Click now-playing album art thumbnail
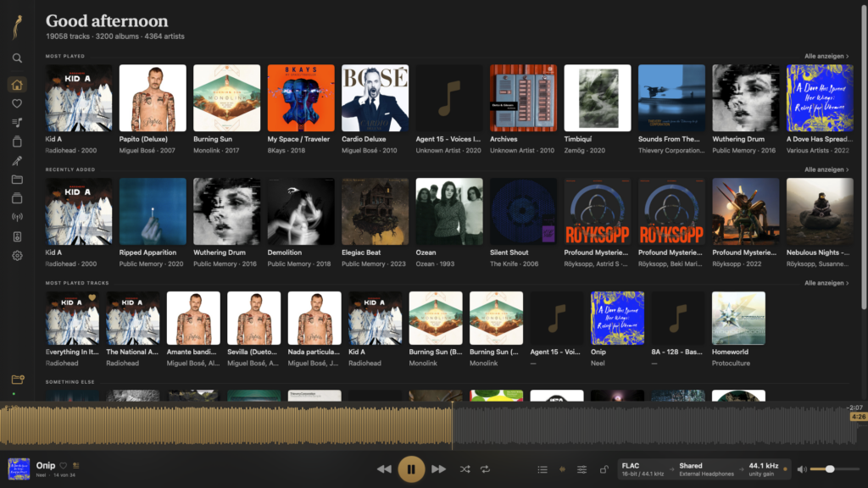Screen dimensions: 868x488 [19, 469]
